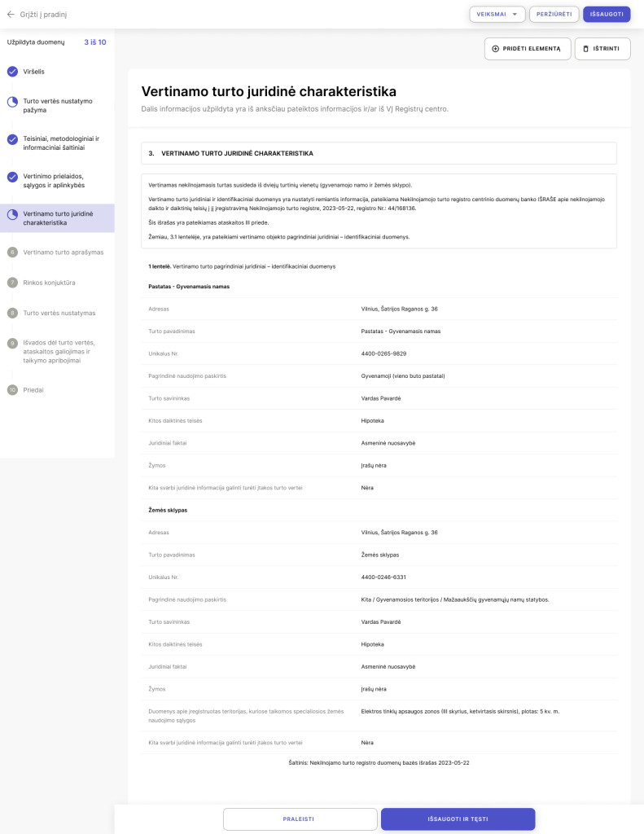Open Vertinamo turto aprašymas step
Screen dimensions: 644x834
tap(64, 252)
